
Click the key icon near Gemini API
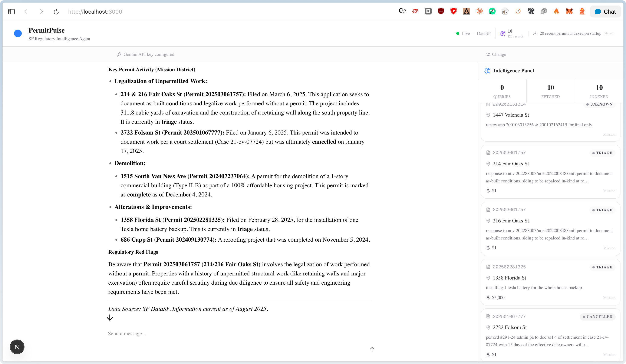click(119, 54)
